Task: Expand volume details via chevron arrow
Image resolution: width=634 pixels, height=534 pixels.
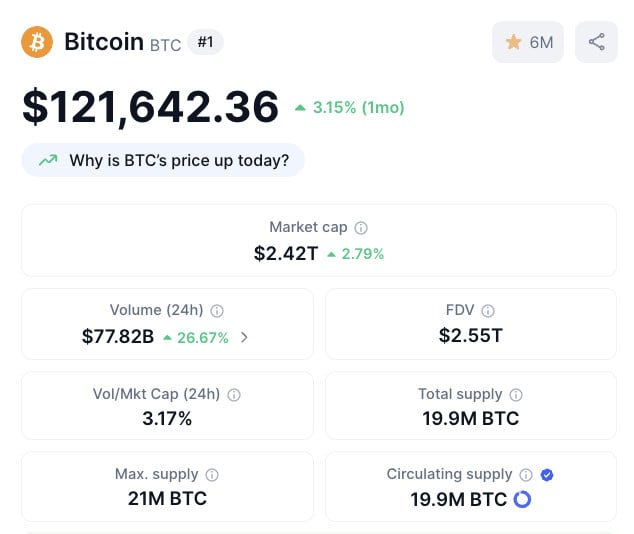Action: [x=244, y=337]
